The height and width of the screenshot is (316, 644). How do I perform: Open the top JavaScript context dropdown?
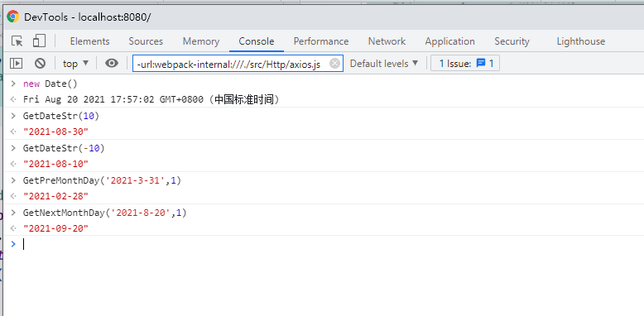[x=75, y=64]
